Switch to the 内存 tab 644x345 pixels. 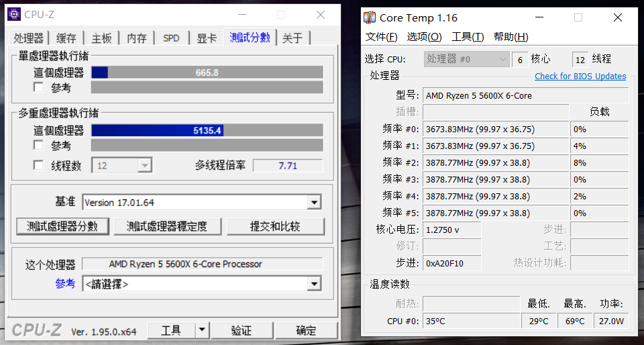(x=137, y=38)
